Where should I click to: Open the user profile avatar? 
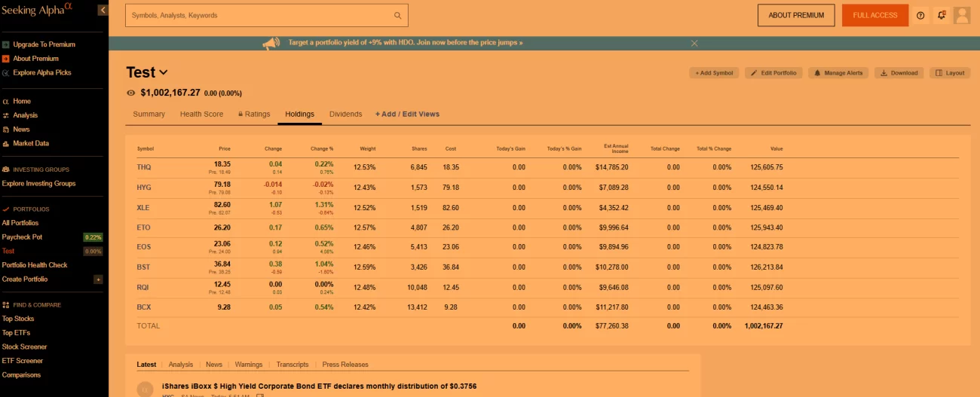point(962,15)
